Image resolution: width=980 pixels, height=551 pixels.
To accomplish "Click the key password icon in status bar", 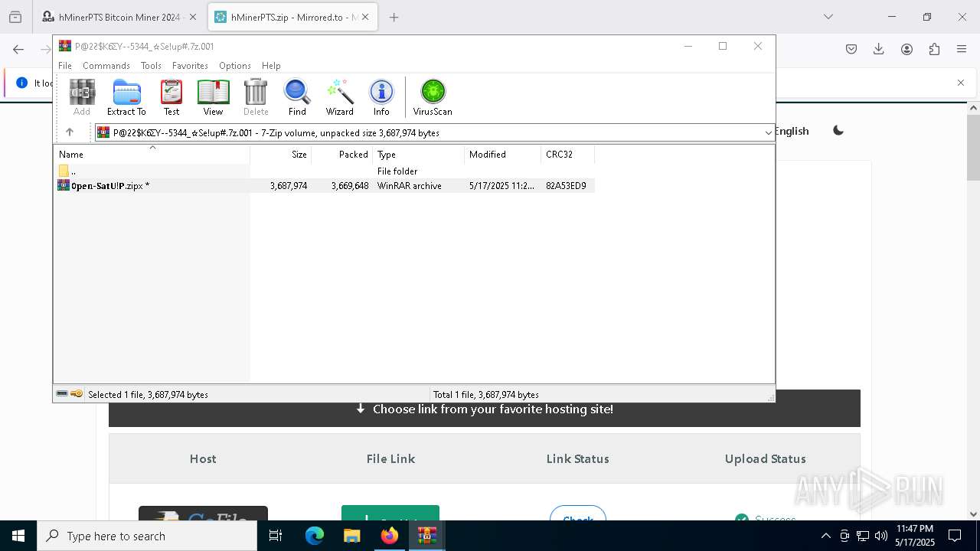I will tap(77, 394).
